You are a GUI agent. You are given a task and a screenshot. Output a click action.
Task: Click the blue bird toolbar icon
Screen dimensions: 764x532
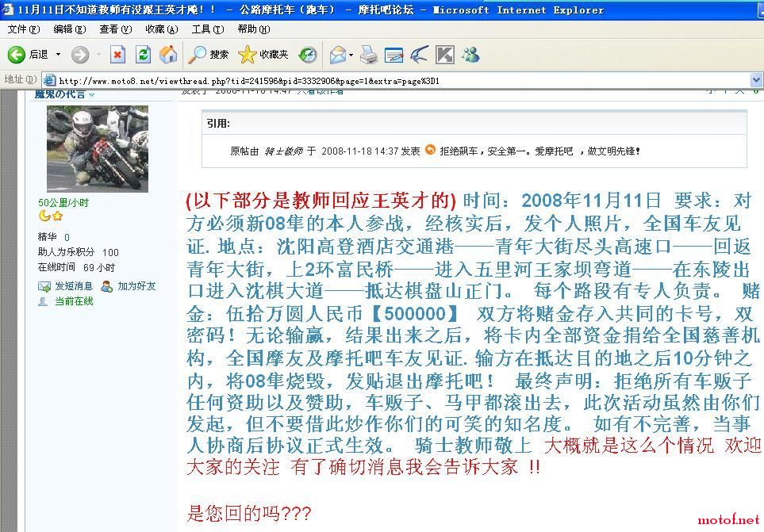(419, 55)
